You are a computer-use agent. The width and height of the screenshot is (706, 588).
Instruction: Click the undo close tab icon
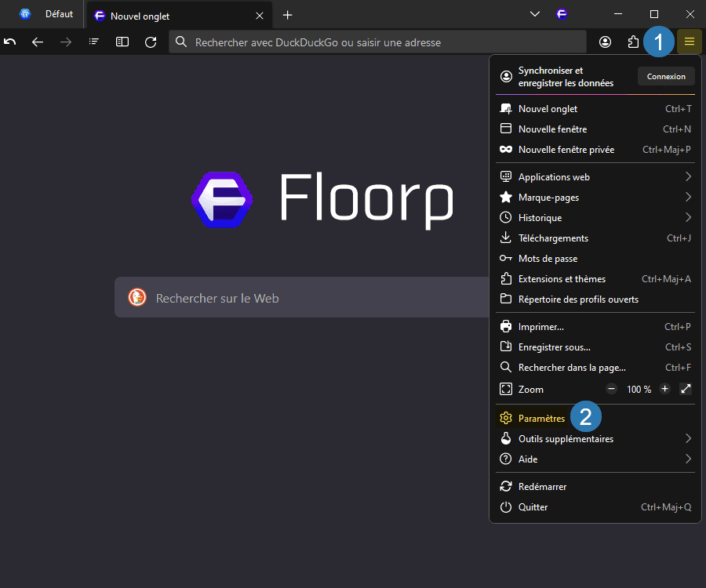[x=10, y=42]
